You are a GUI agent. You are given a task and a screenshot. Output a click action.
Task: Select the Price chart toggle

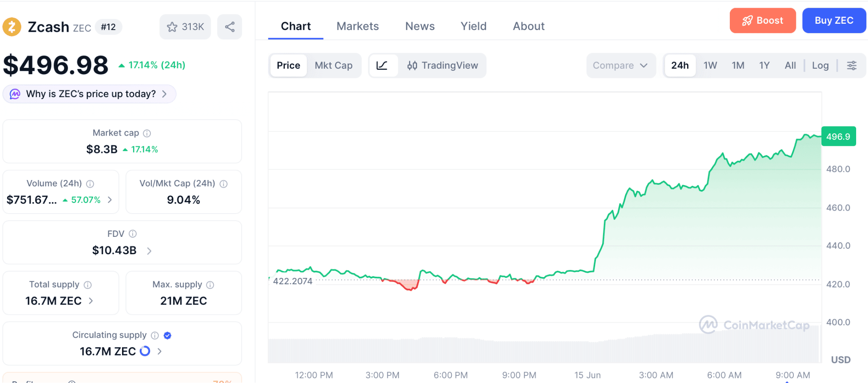(x=289, y=66)
